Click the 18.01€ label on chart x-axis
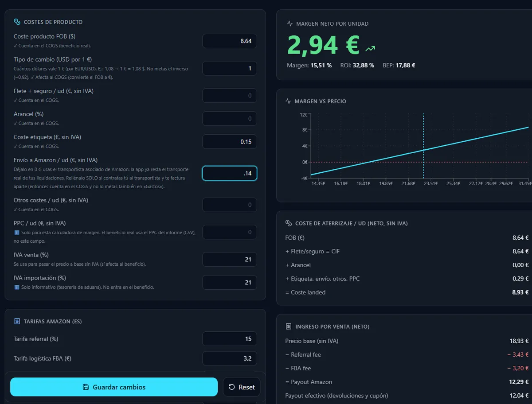 click(363, 183)
